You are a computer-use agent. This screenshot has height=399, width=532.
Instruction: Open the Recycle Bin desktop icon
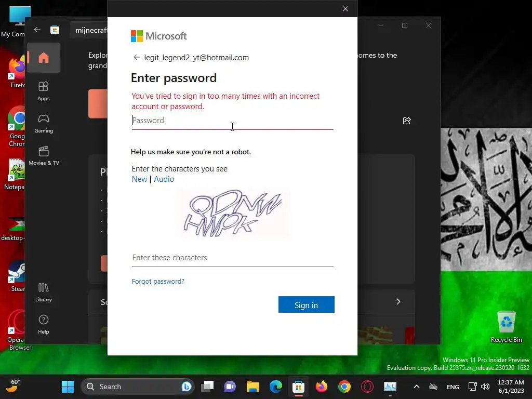click(x=506, y=327)
